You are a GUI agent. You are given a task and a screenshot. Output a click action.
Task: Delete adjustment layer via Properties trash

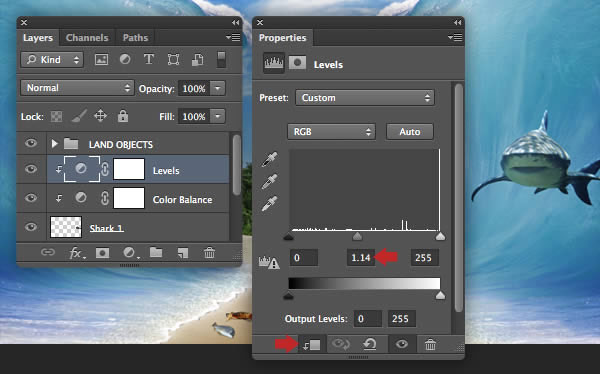pyautogui.click(x=430, y=345)
